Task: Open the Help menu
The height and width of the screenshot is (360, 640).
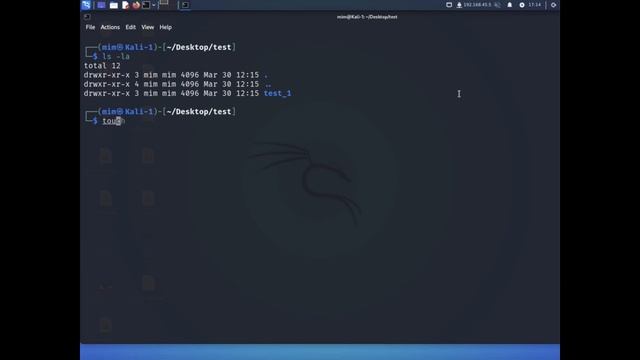Action: tap(165, 27)
